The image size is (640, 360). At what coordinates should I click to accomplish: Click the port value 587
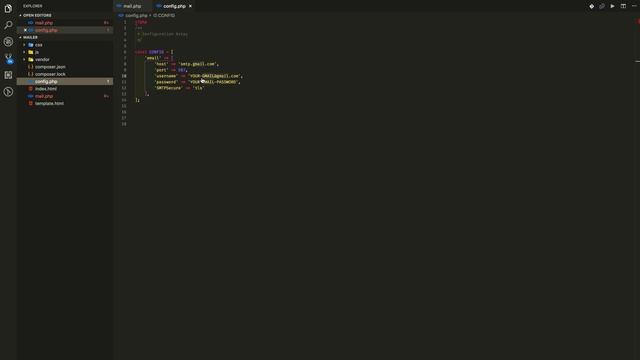click(x=182, y=70)
